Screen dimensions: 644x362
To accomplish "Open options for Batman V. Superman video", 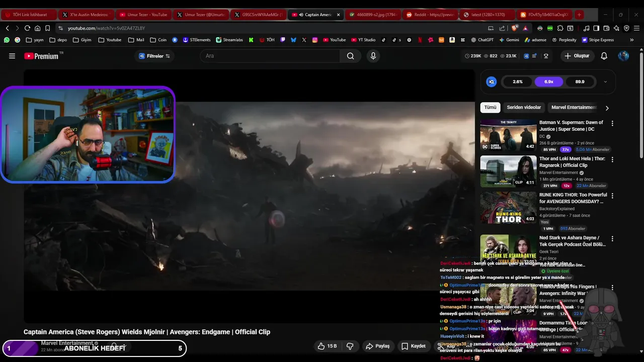I will pos(612,123).
